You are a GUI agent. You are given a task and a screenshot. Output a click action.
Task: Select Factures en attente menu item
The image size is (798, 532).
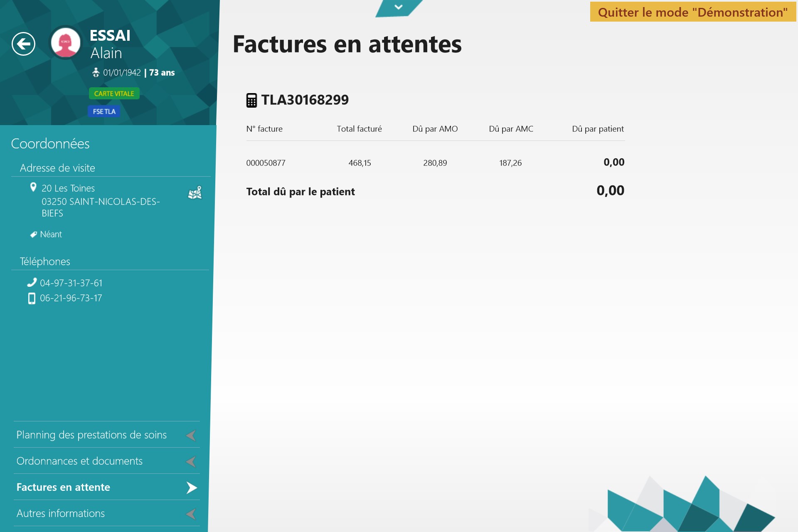pos(107,487)
